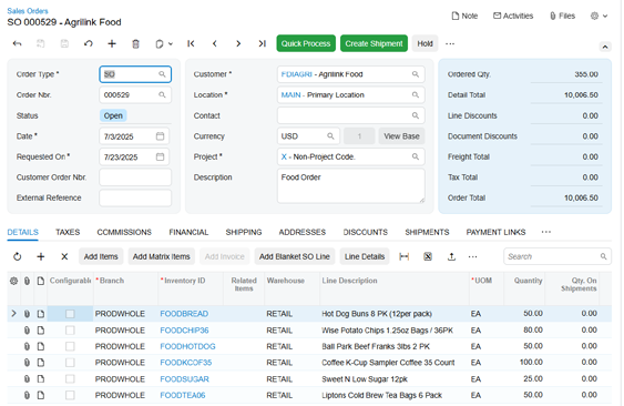Switch to the SHIPPING tab
624x406 pixels.
tap(244, 232)
